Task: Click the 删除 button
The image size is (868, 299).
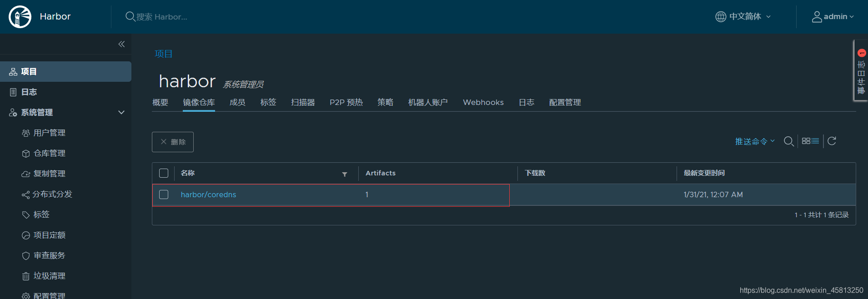Action: pos(173,142)
